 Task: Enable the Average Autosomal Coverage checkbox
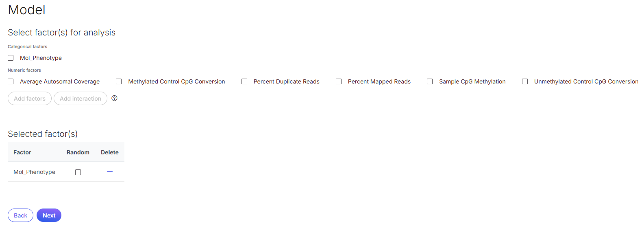pos(11,81)
